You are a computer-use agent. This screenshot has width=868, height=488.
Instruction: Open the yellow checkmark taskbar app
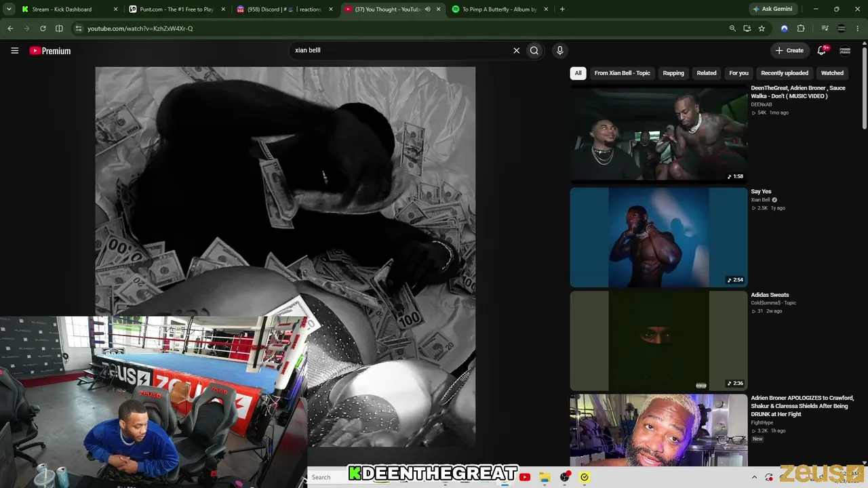click(x=585, y=477)
